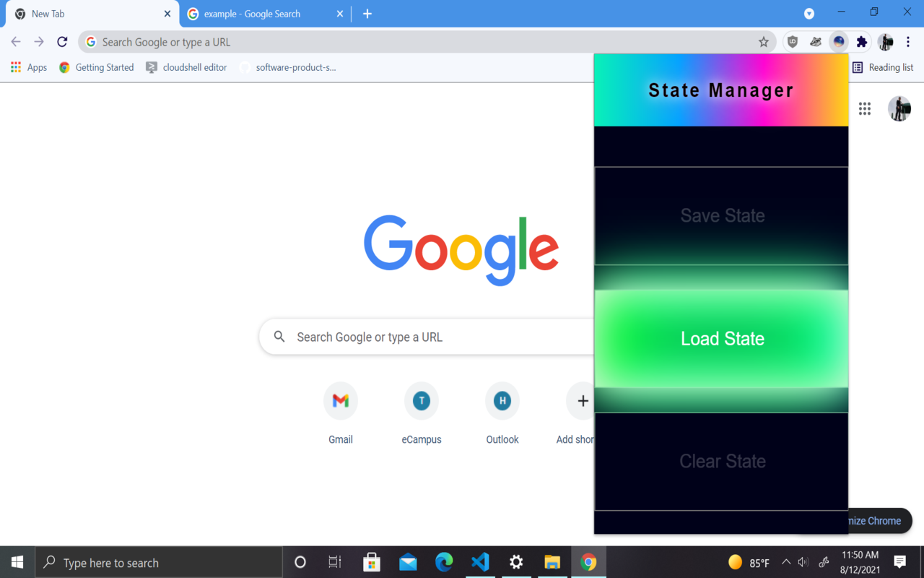Open the Reading list

[882, 67]
